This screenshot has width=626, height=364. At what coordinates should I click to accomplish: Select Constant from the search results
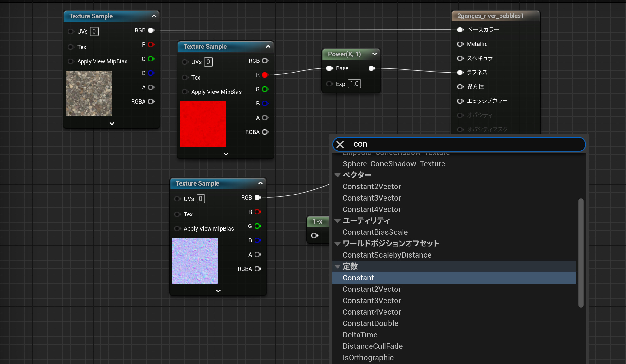(x=358, y=278)
